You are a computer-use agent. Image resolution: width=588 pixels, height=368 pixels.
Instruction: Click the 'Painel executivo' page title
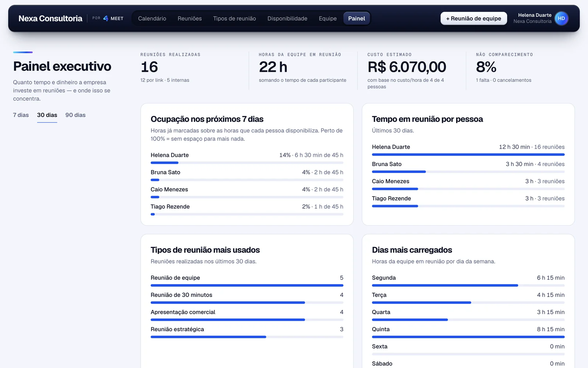(x=62, y=67)
